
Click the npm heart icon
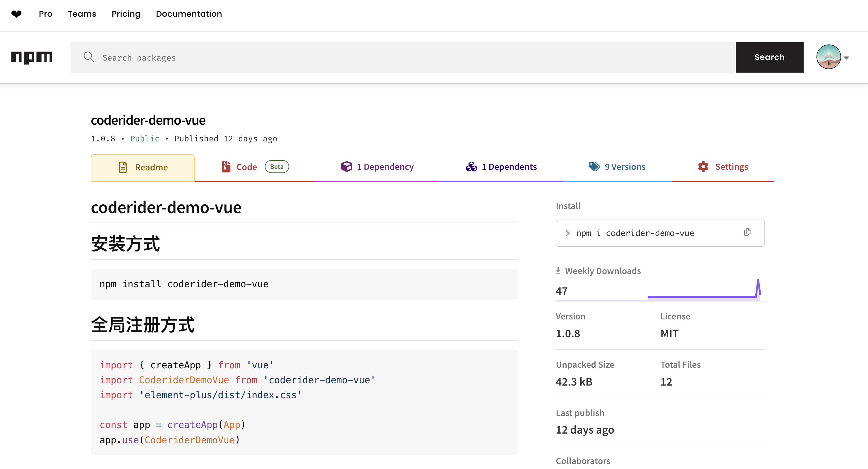pos(16,14)
